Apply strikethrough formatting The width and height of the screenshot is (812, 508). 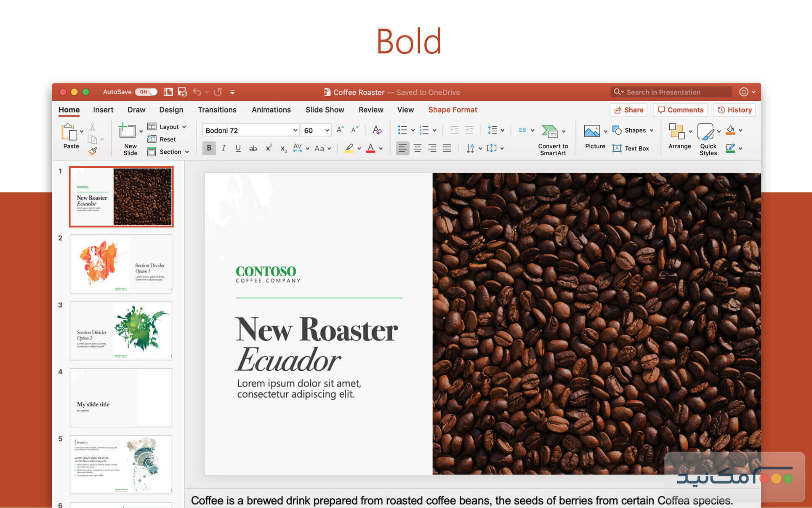click(x=253, y=148)
